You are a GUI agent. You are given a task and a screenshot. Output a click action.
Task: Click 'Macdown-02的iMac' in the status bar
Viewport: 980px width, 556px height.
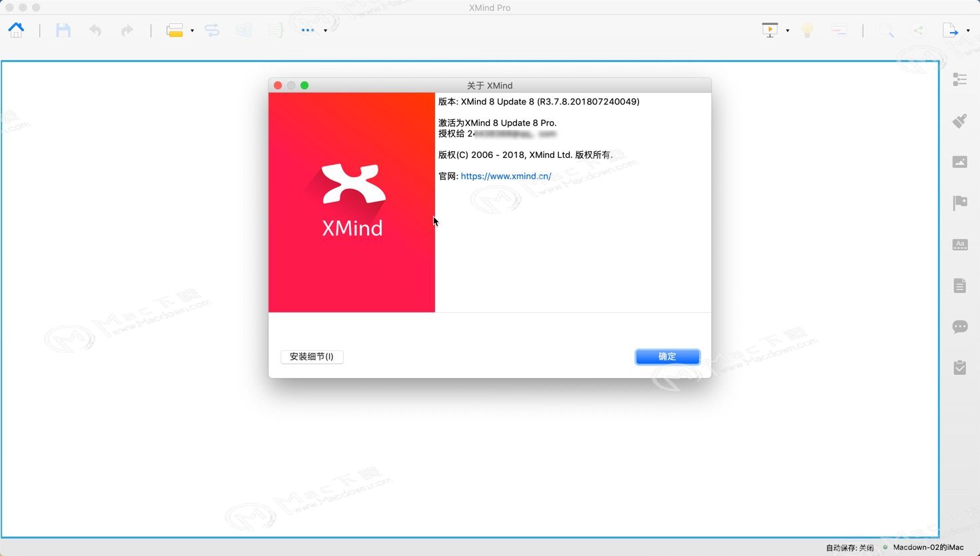928,547
